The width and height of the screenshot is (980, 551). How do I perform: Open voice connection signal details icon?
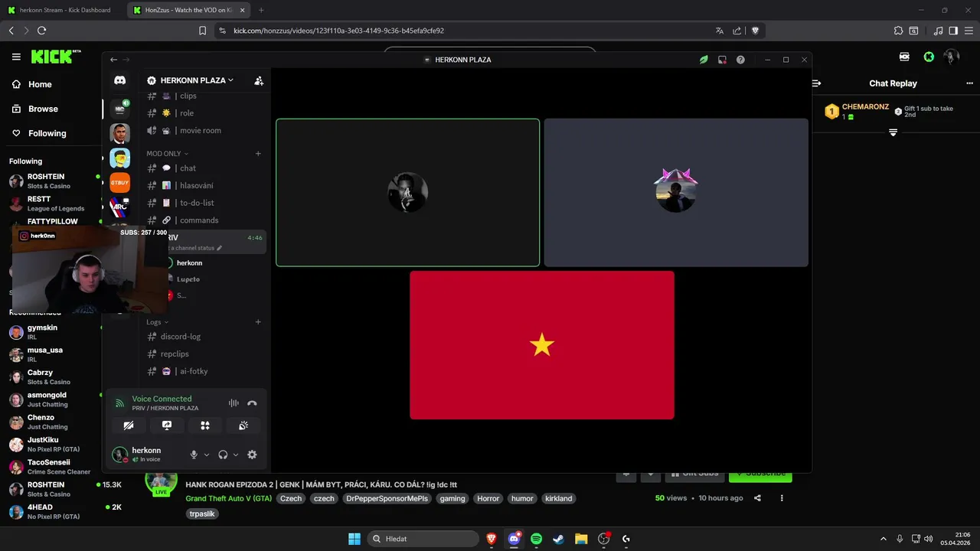coord(119,403)
